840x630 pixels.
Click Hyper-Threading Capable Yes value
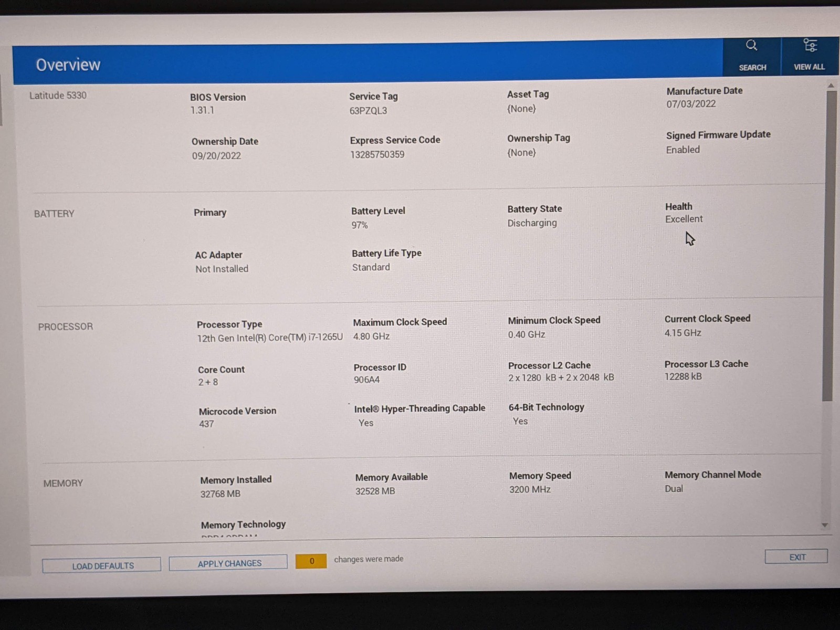click(366, 423)
